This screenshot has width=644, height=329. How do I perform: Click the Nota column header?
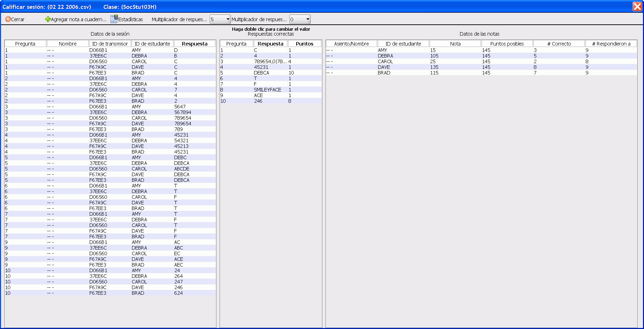(x=455, y=44)
